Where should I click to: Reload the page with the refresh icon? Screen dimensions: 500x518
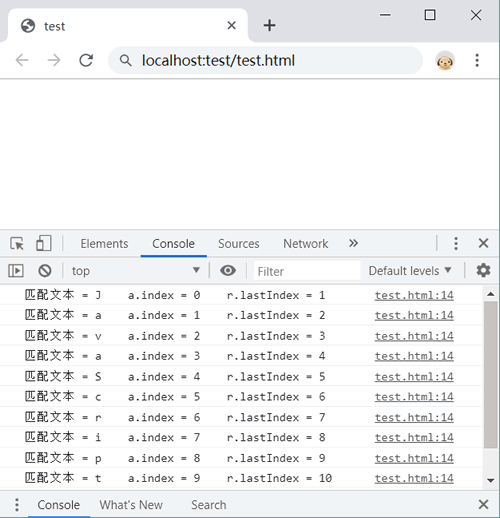tap(86, 60)
